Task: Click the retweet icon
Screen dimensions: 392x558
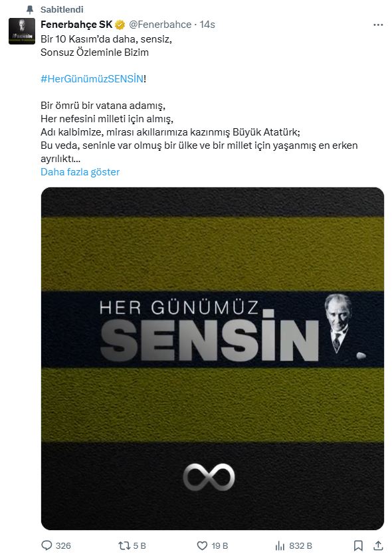Action: [124, 545]
